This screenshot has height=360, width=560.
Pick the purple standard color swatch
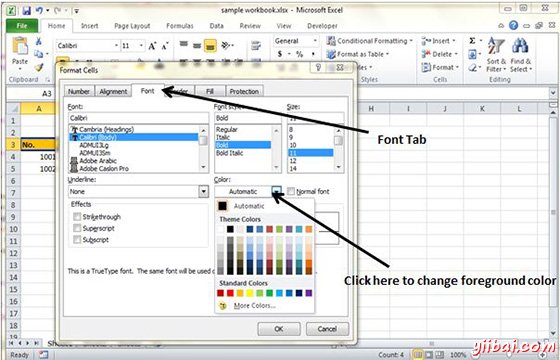coord(309,293)
